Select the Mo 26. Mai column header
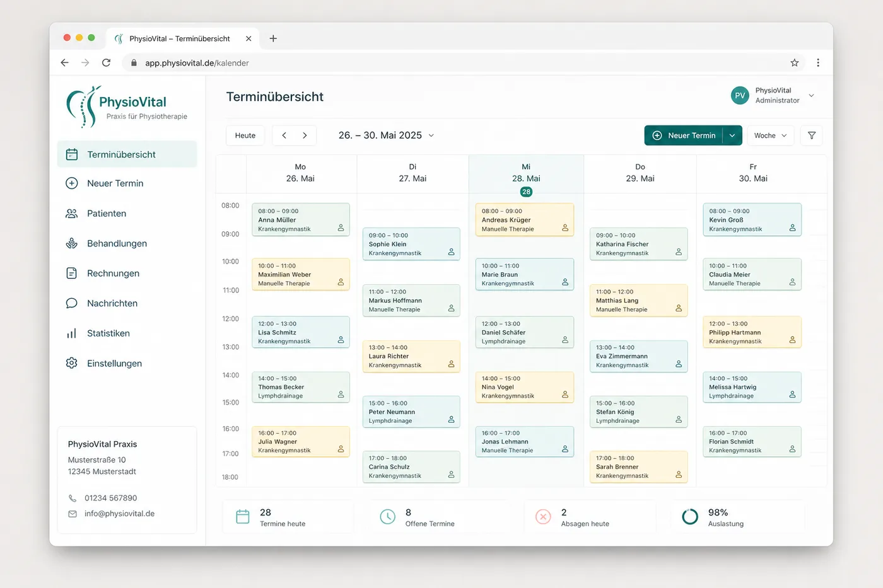The height and width of the screenshot is (588, 883). click(x=300, y=173)
